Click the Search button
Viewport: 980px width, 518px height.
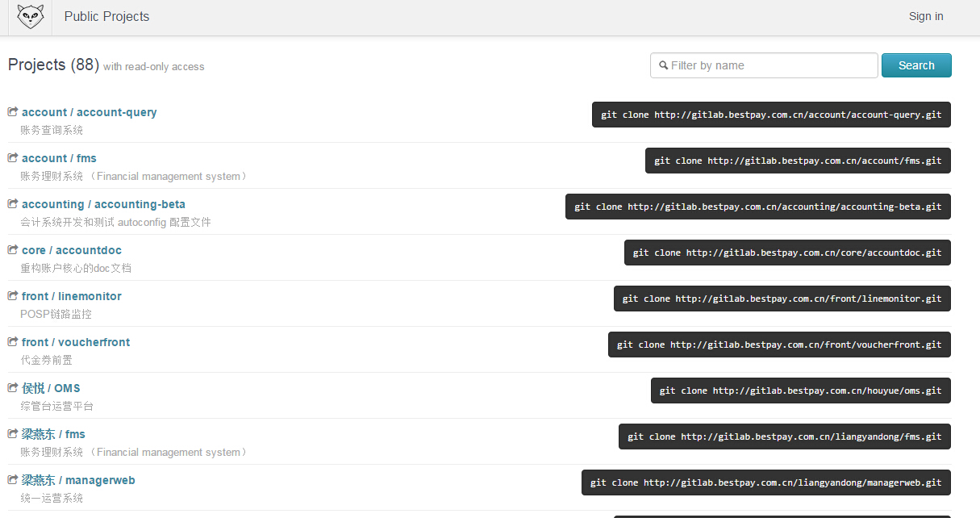click(916, 65)
